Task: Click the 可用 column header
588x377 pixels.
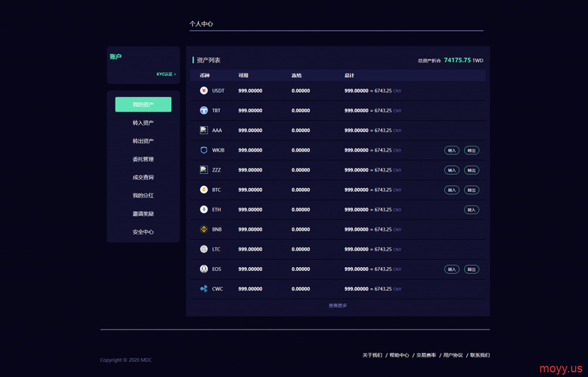Action: click(243, 75)
